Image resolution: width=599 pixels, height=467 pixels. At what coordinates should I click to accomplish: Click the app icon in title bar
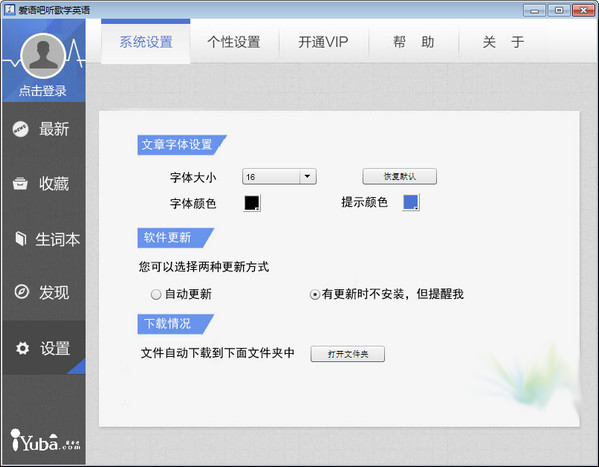click(x=9, y=10)
